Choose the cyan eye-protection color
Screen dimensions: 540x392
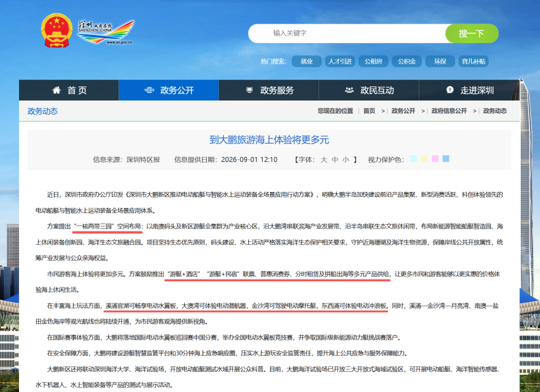[413, 158]
